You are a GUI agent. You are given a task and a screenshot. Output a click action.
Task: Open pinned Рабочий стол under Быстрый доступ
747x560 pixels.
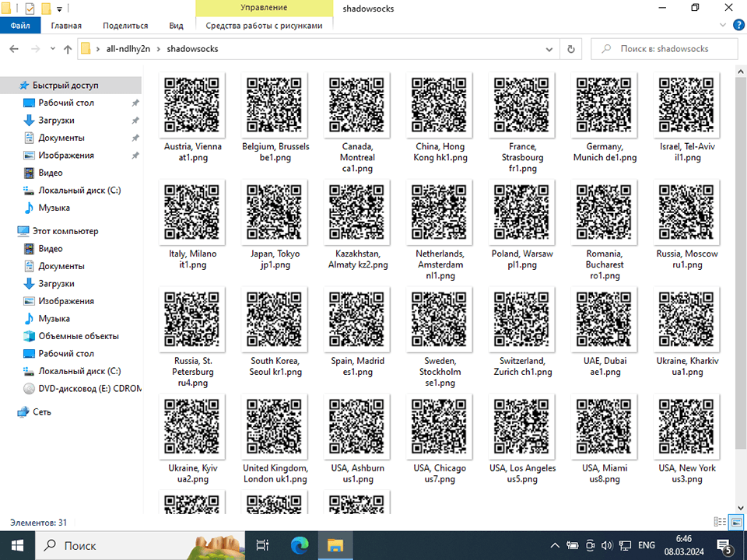pos(66,103)
